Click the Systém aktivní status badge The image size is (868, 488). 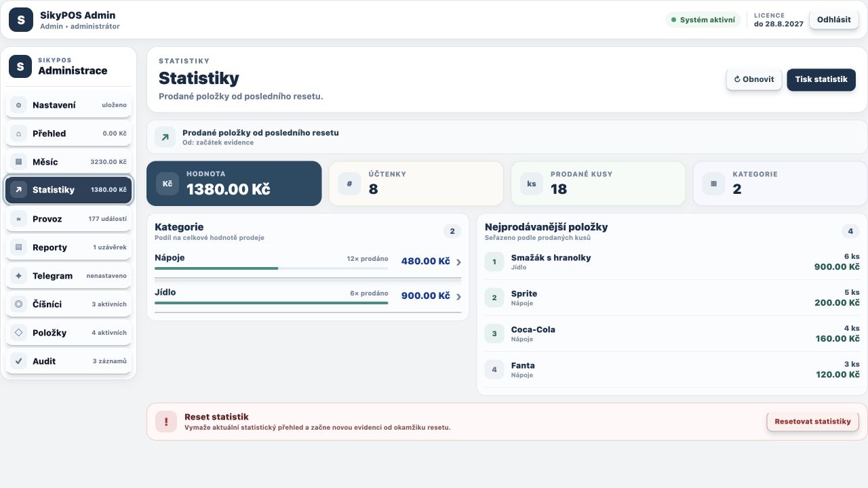[703, 20]
